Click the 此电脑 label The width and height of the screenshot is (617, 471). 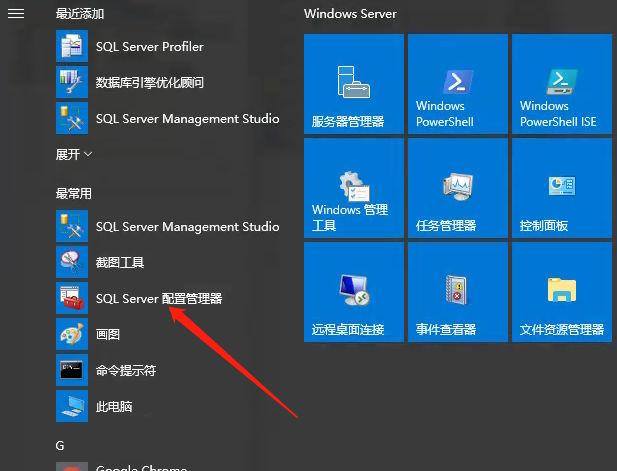pyautogui.click(x=114, y=406)
